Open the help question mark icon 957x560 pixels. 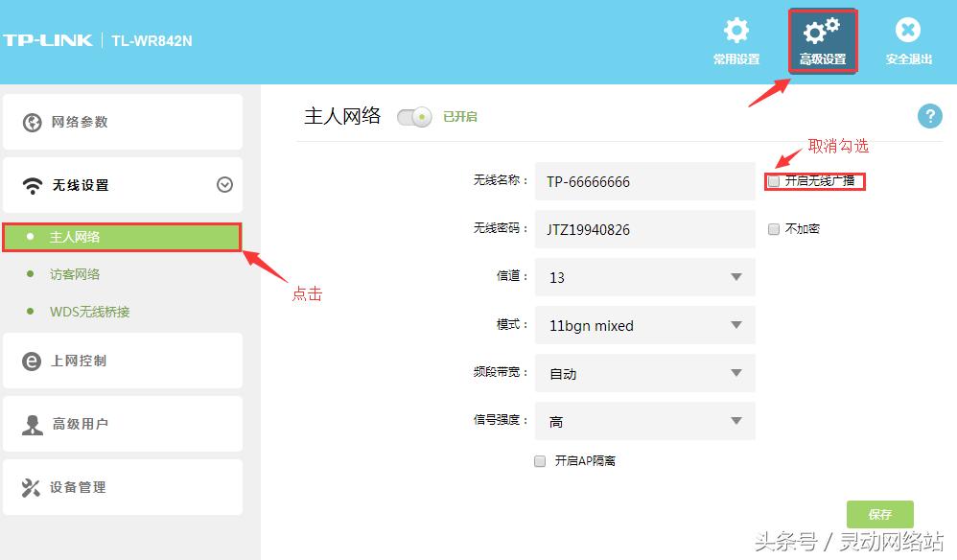coord(928,116)
